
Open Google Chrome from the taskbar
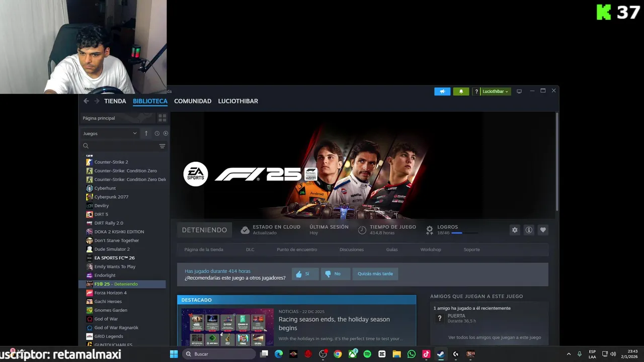click(338, 354)
